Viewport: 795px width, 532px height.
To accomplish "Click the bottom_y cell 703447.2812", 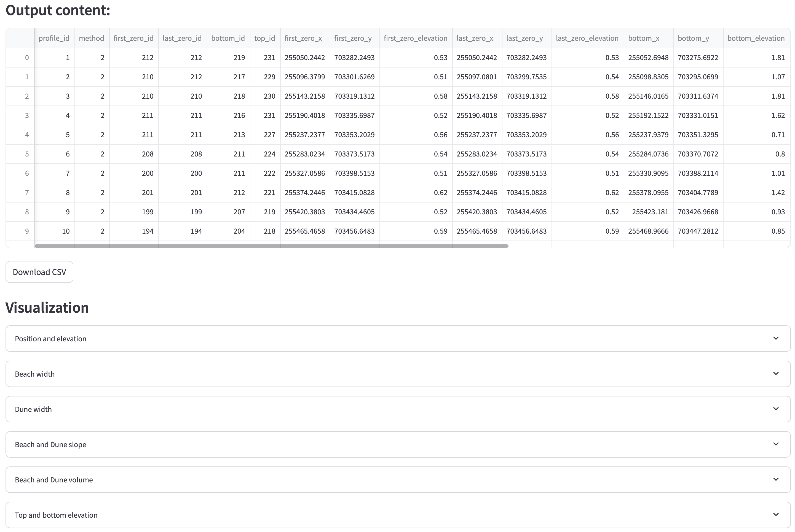I will [698, 231].
